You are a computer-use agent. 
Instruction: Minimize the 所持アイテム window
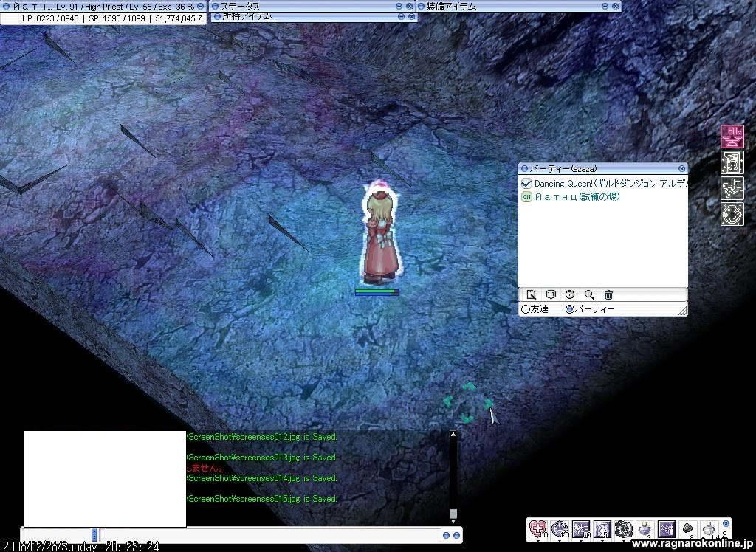pos(401,16)
